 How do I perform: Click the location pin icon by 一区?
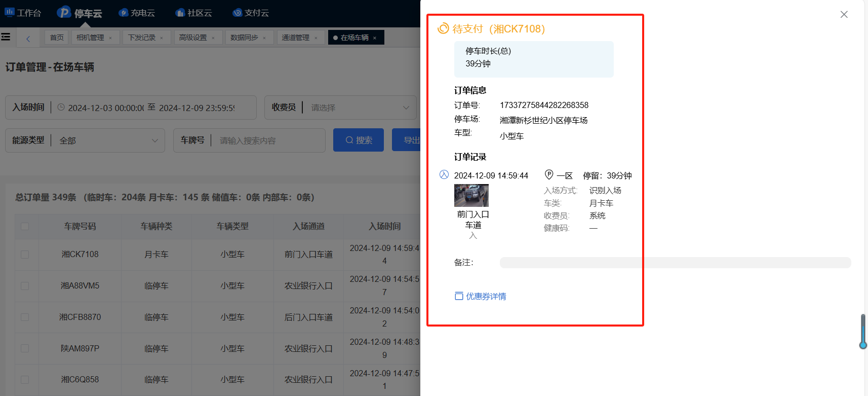[549, 175]
